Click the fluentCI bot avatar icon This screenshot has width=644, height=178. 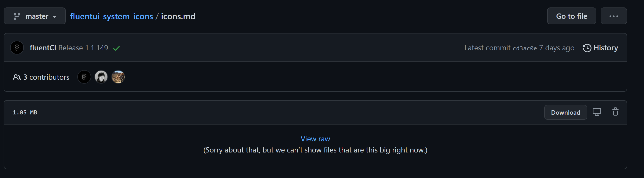point(17,47)
